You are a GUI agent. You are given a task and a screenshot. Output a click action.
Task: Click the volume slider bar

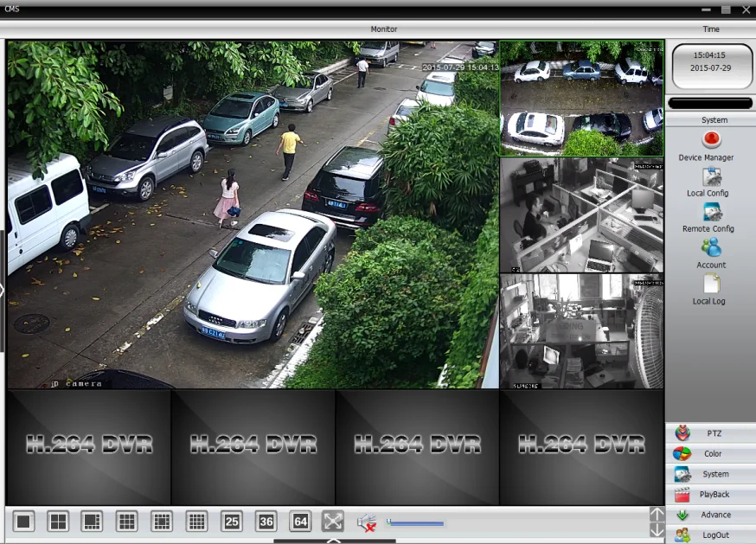point(415,523)
